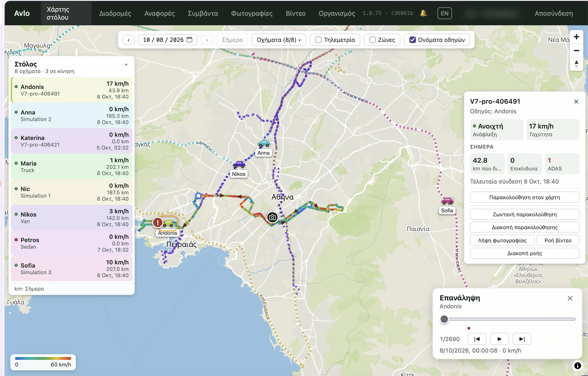Collapse the Στόλος fleet panel

tap(126, 65)
